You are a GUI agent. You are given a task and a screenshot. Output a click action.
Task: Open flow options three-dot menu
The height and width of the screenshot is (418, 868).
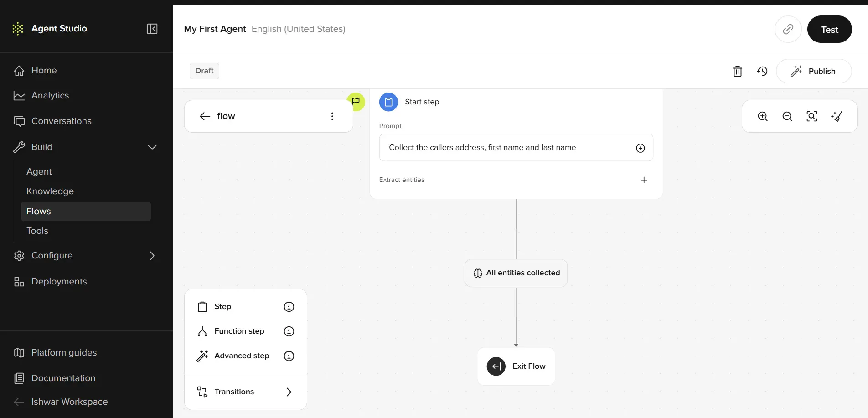332,116
